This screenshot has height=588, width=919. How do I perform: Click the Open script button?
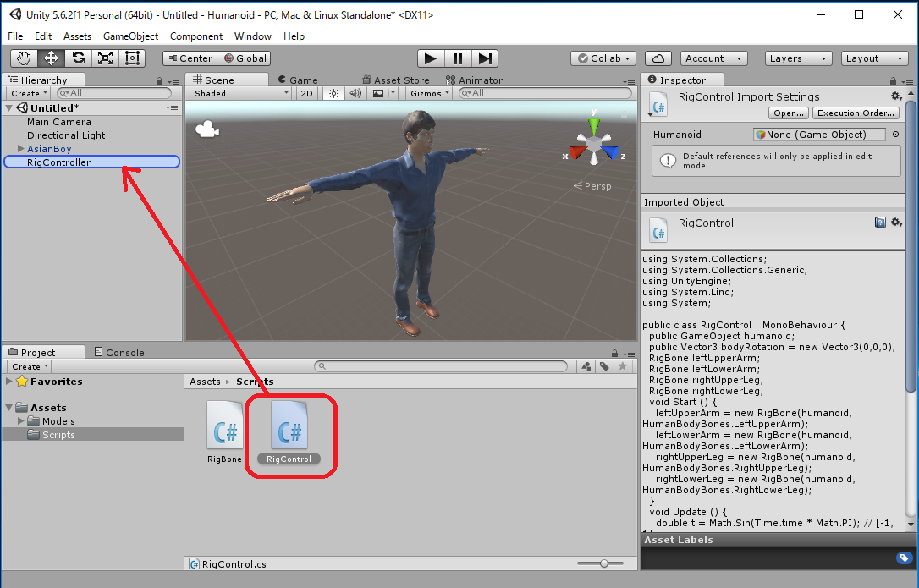coord(788,113)
